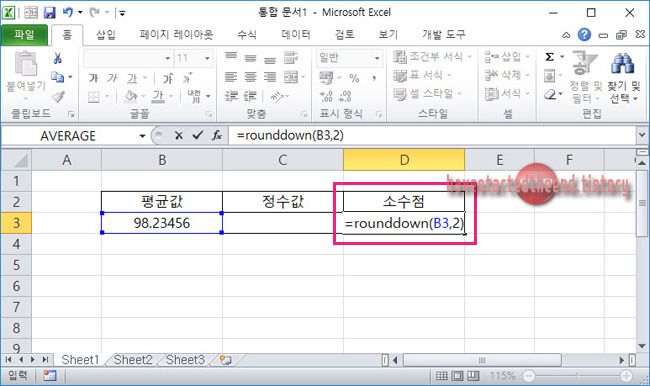
Task: Toggle left text alignment
Action: (x=231, y=77)
